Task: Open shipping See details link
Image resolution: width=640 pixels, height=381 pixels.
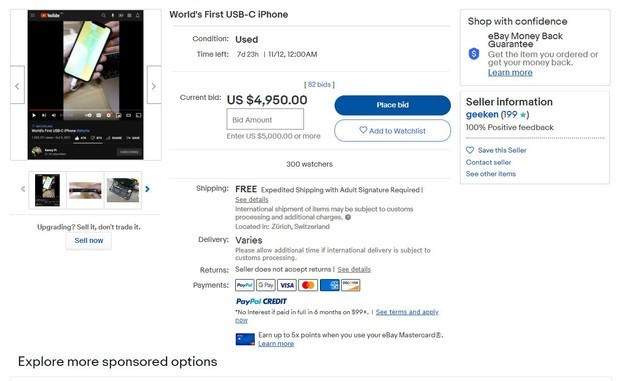Action: click(252, 200)
